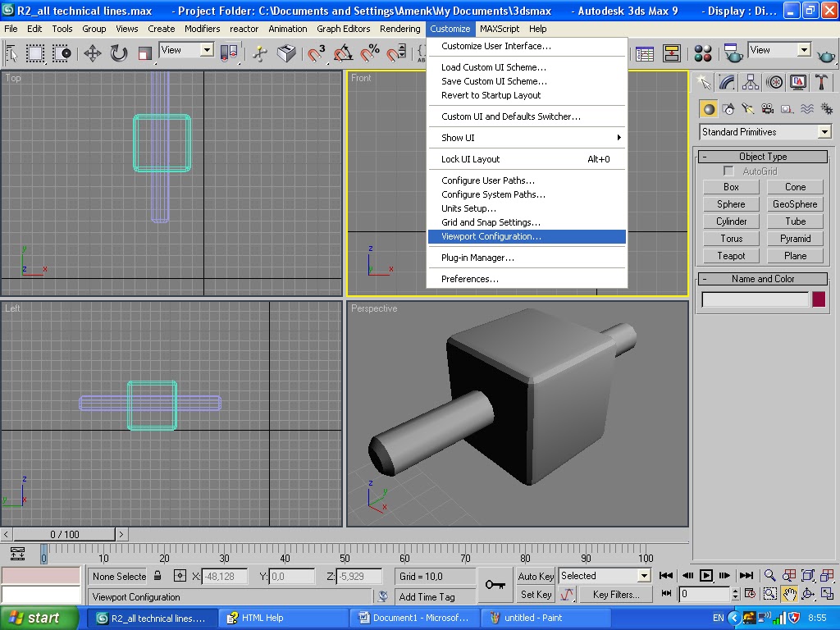This screenshot has height=630, width=840.
Task: Open the Schematic View icon
Action: click(671, 53)
